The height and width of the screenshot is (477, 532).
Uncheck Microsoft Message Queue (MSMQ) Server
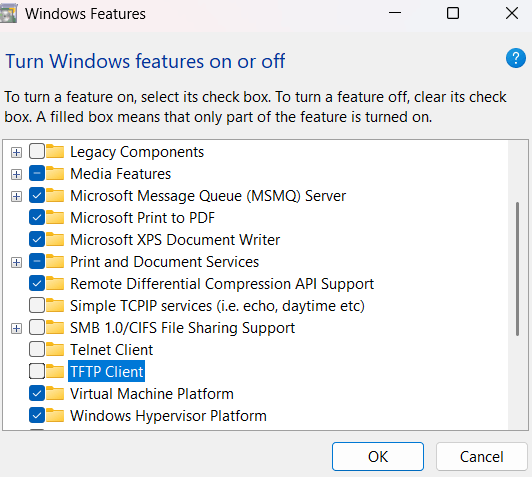point(37,195)
